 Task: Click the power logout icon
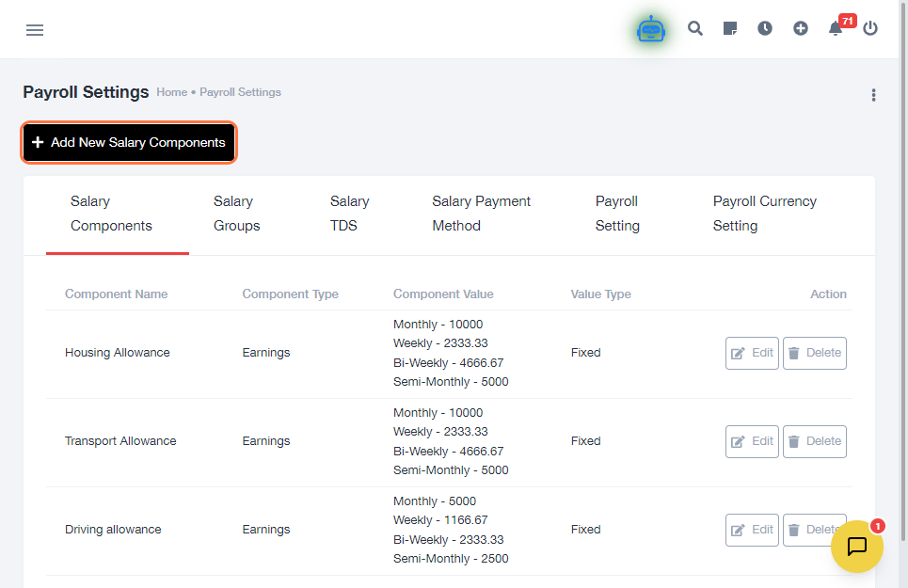(x=870, y=29)
